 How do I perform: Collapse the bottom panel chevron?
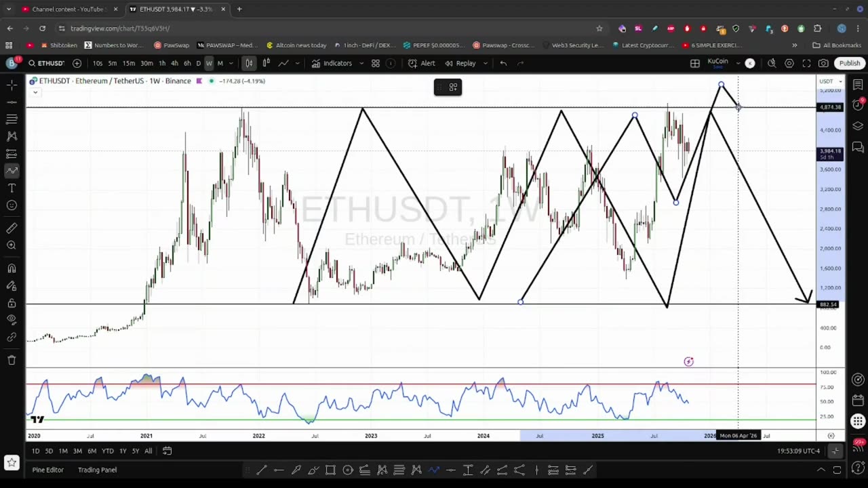[x=821, y=470]
